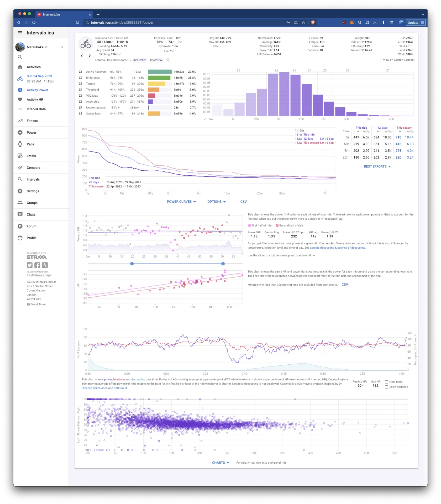Go to previous activity with left chevron
This screenshot has height=504, width=441.
82,56
